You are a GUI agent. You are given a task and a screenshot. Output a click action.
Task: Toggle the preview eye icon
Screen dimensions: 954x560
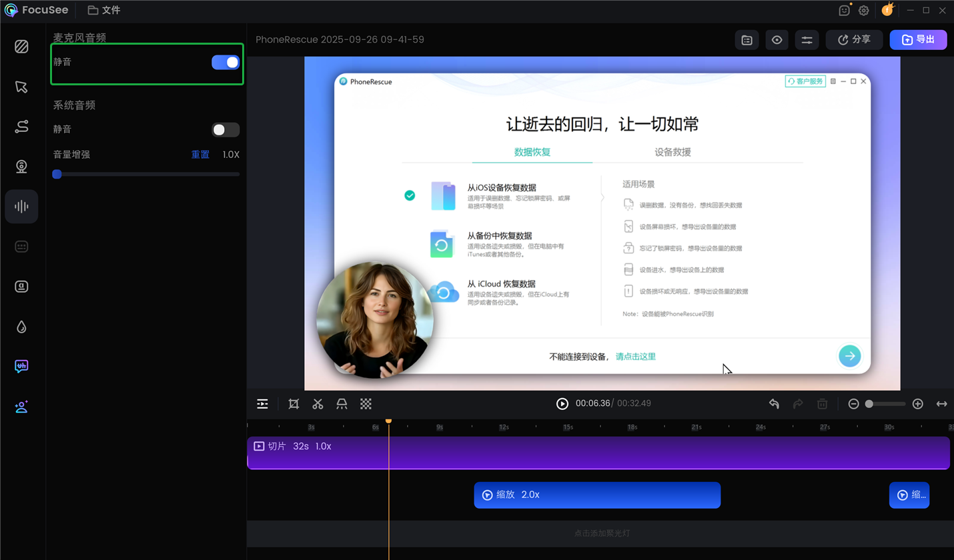[777, 40]
